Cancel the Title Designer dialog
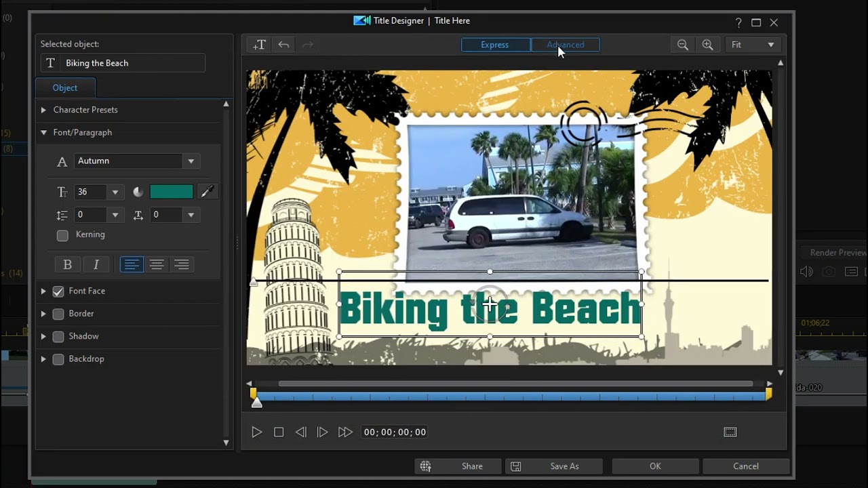 (x=746, y=466)
